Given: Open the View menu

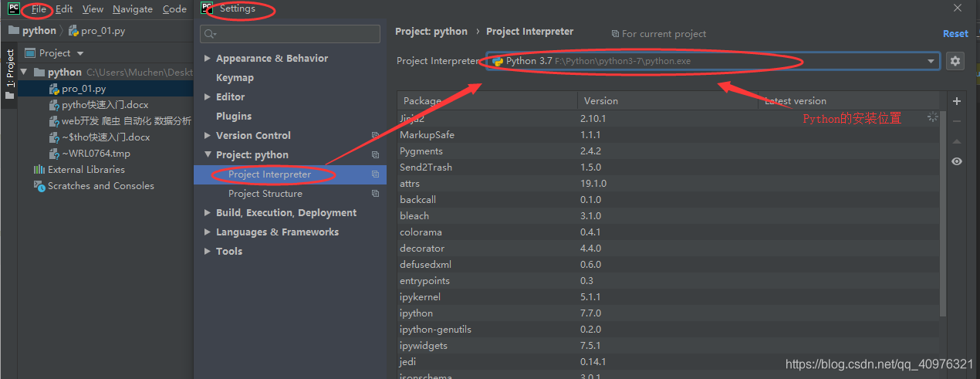Looking at the screenshot, I should 93,9.
